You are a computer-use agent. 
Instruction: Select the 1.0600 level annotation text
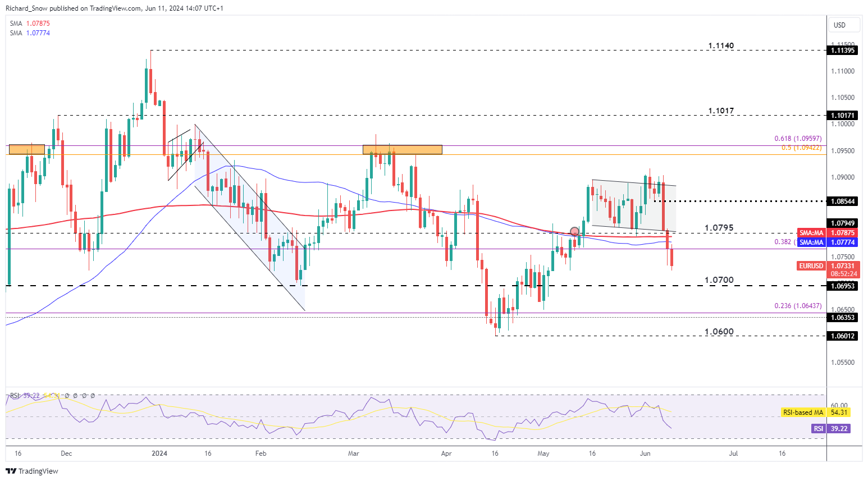pos(719,332)
